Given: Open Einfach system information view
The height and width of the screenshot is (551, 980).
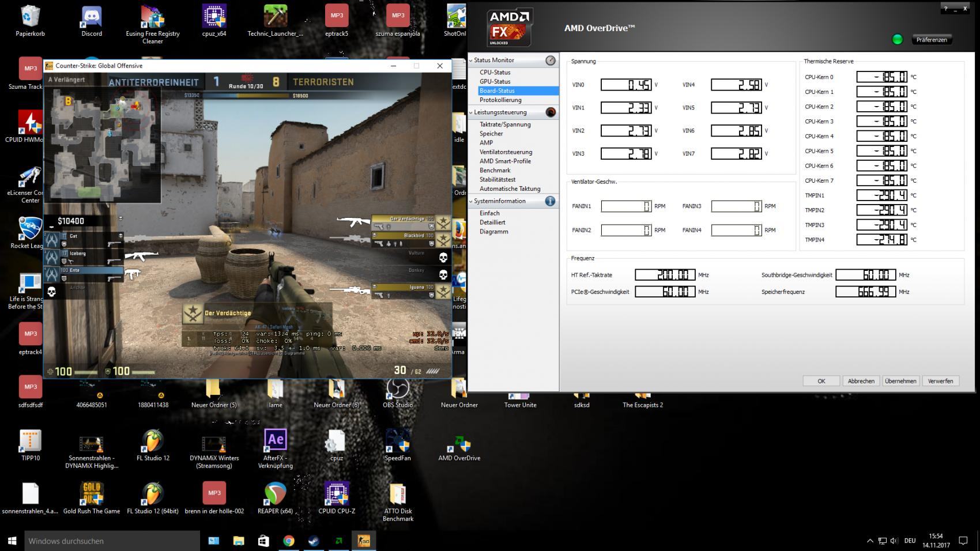Looking at the screenshot, I should (x=489, y=213).
